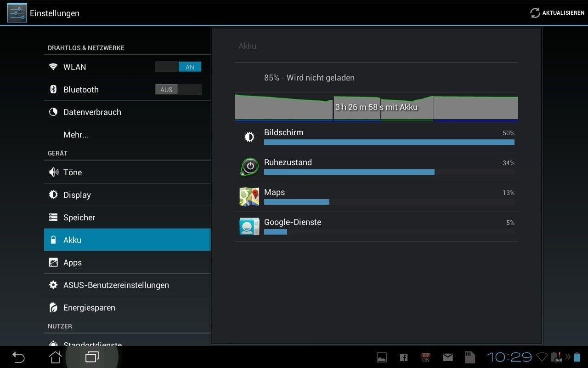Click the Speicher storage icon

[x=53, y=218]
